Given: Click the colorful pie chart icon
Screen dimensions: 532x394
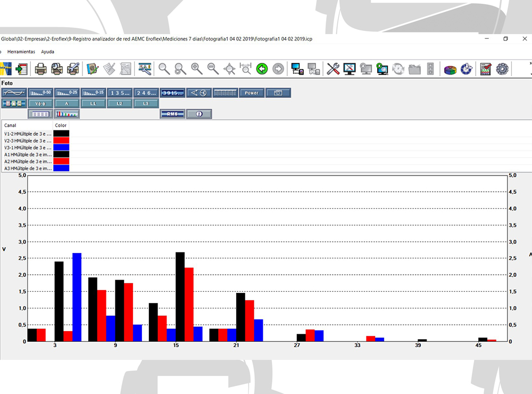Looking at the screenshot, I should pos(451,69).
